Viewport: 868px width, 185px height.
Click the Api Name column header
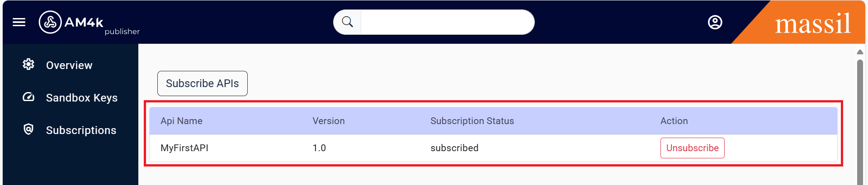[181, 121]
